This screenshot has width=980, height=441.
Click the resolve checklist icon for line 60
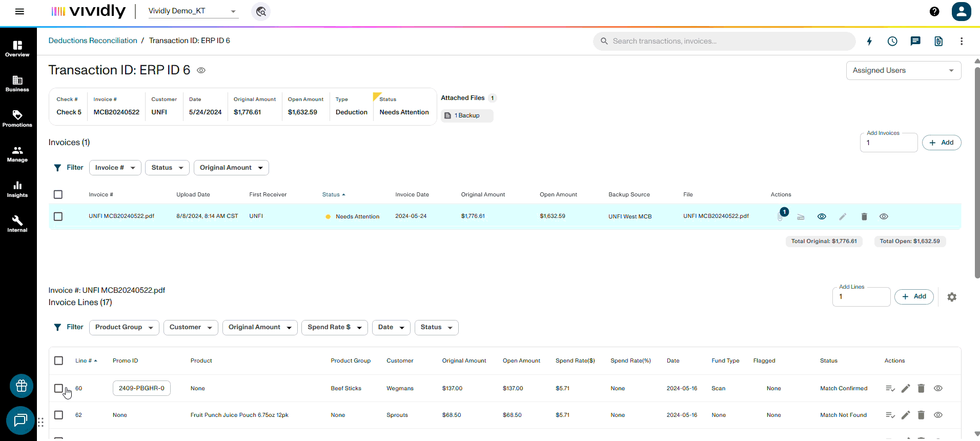pos(890,388)
